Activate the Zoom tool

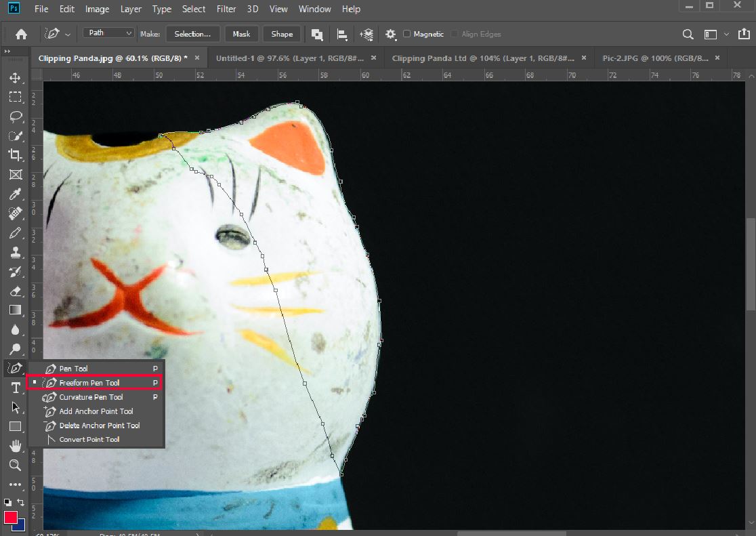click(x=15, y=465)
